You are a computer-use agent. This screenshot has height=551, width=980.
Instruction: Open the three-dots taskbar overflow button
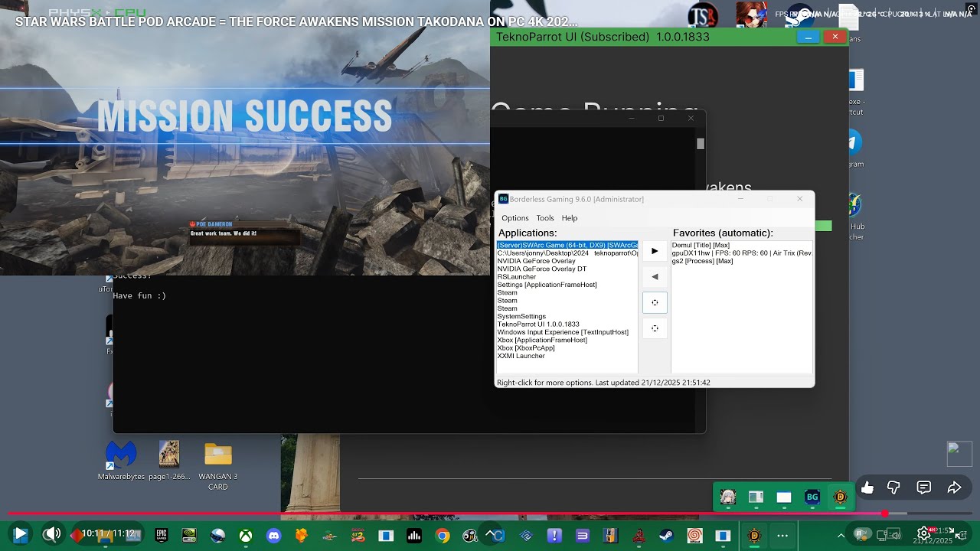[782, 536]
